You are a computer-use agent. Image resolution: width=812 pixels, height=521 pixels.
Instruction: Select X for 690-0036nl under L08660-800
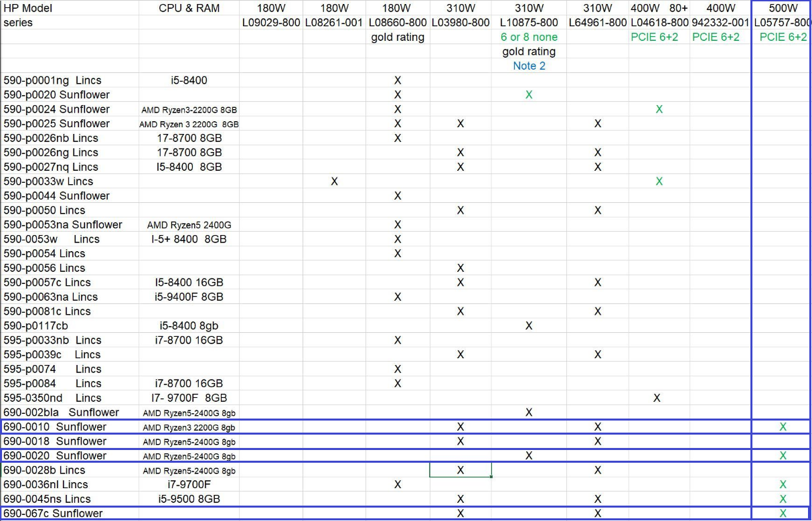(397, 484)
